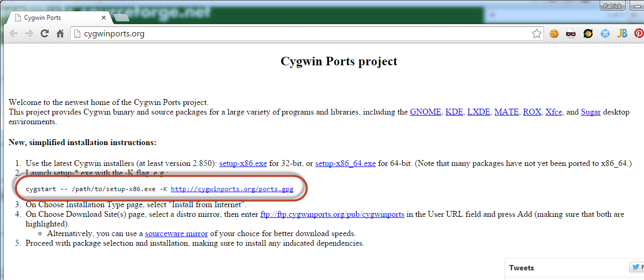This screenshot has height=280, width=644.
Task: Open the KDE desktop link
Action: (455, 112)
